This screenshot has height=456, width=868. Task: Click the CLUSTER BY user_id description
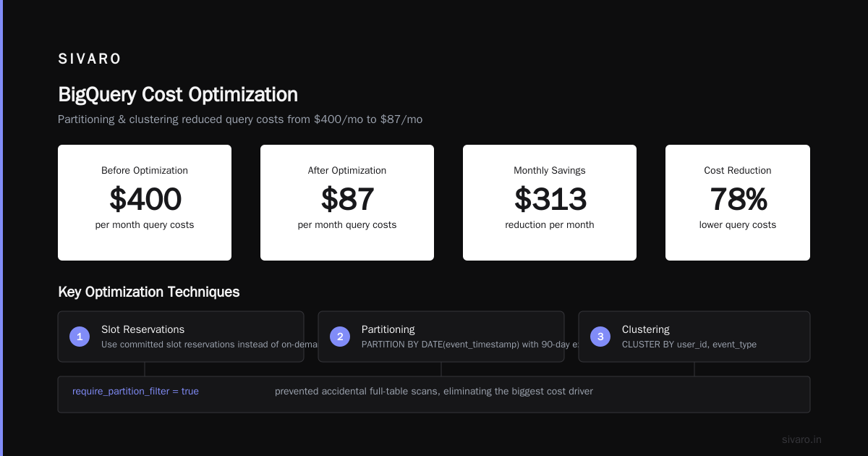[689, 345]
